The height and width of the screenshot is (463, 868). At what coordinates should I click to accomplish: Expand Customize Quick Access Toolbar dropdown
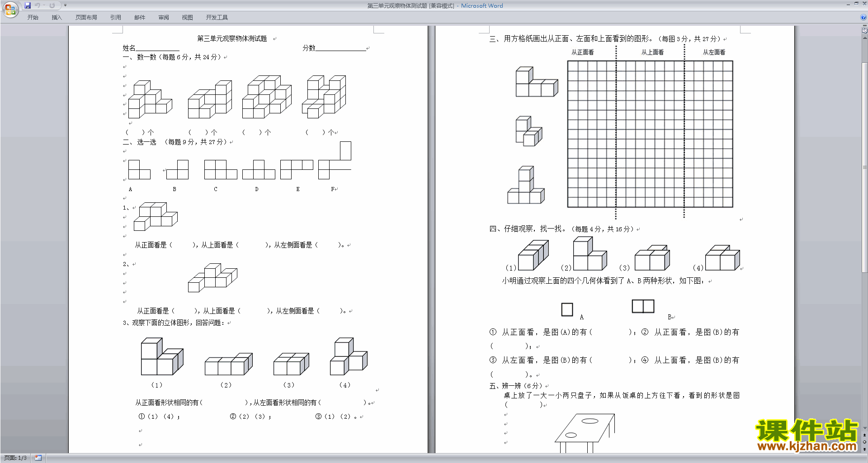point(65,5)
